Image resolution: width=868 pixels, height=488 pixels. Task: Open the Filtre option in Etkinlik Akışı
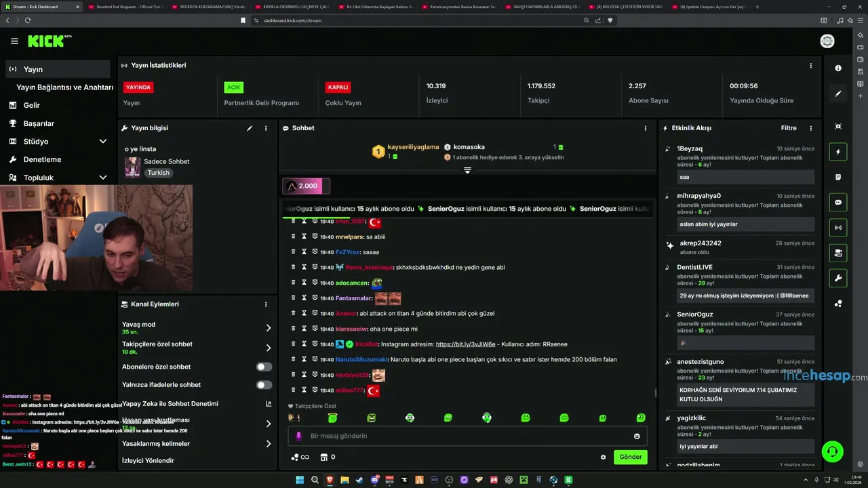pos(789,128)
